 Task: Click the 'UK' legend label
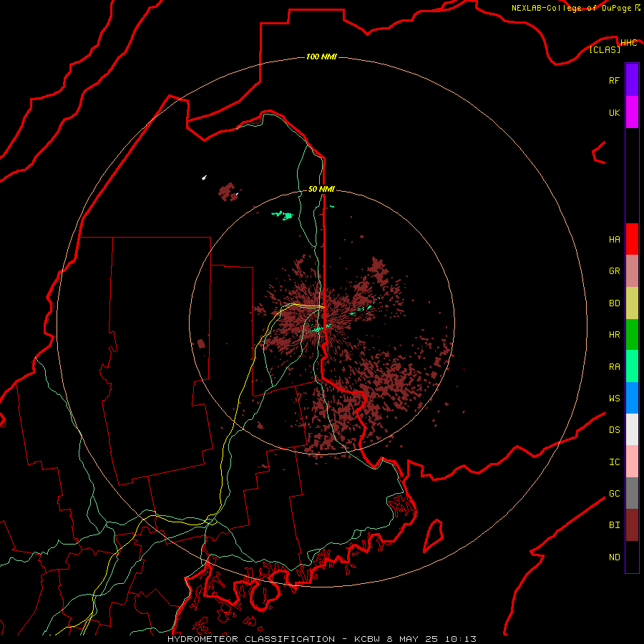[x=614, y=112]
